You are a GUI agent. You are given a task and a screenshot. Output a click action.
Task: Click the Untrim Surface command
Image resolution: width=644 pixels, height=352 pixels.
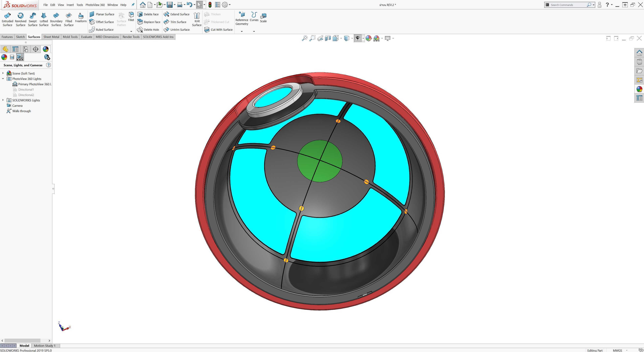click(x=177, y=30)
